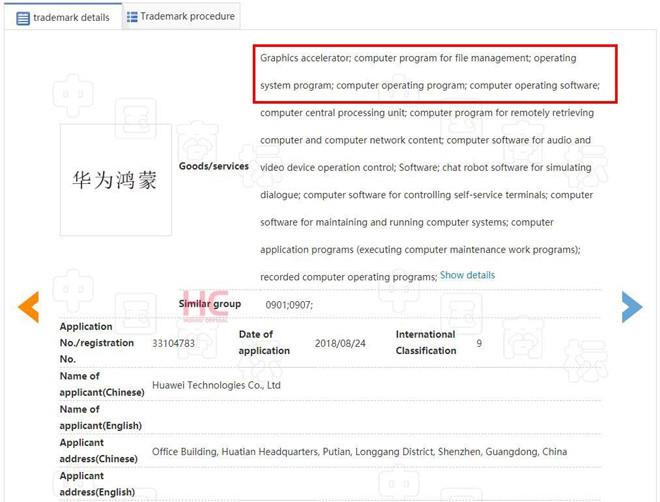Click 'software for maintaining and running' text line
Image resolution: width=660 pixels, height=502 pixels.
tap(407, 222)
